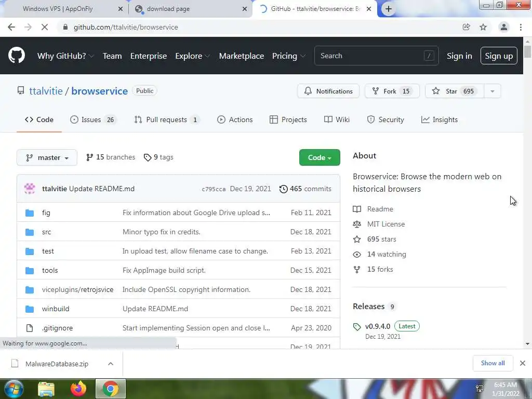Open the Issues tab
The image size is (532, 399).
click(94, 120)
